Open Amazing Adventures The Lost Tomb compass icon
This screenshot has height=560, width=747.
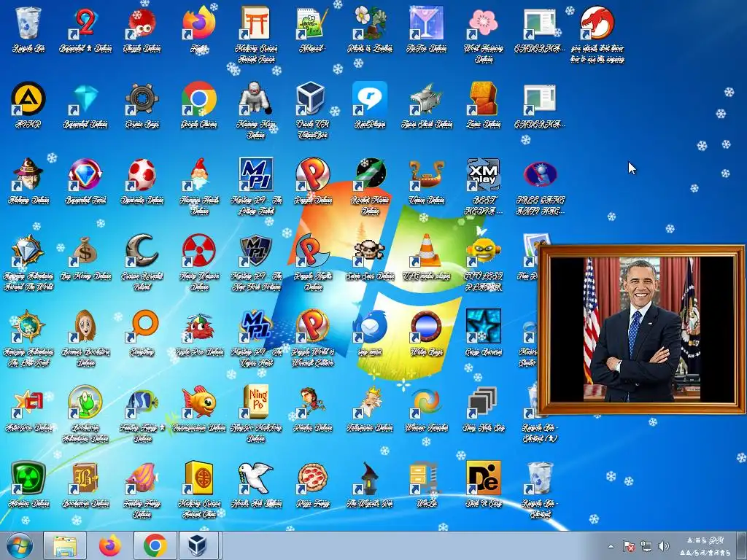click(x=28, y=326)
